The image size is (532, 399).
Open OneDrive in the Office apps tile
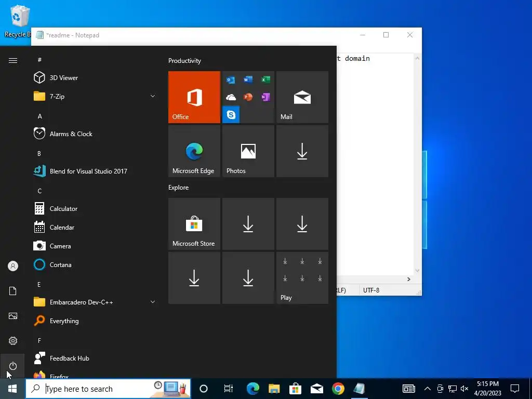[x=231, y=97]
